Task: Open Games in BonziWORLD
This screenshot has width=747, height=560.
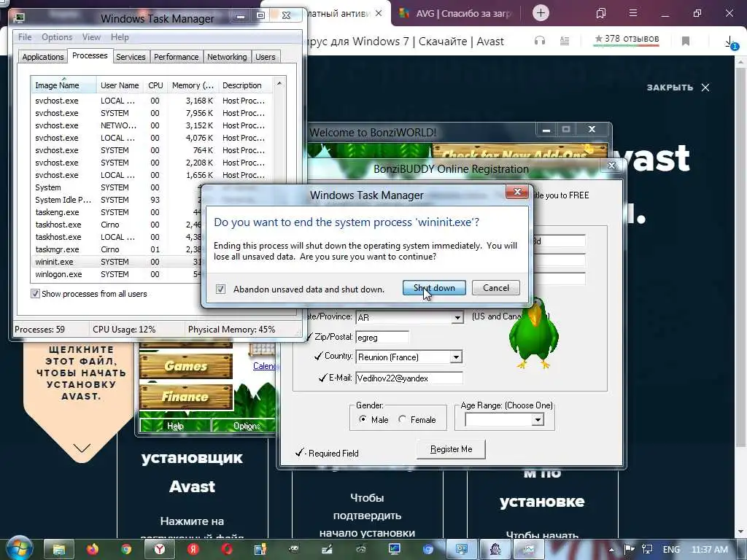Action: (186, 366)
